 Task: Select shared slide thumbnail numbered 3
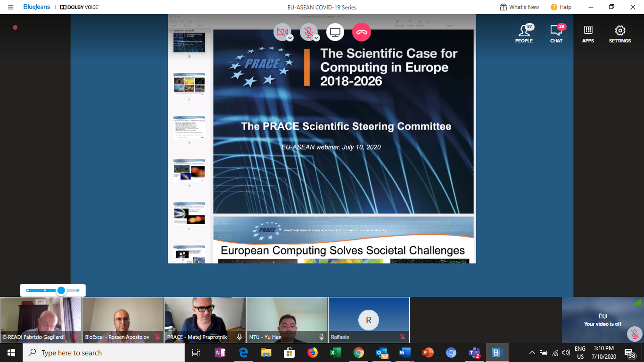189,127
